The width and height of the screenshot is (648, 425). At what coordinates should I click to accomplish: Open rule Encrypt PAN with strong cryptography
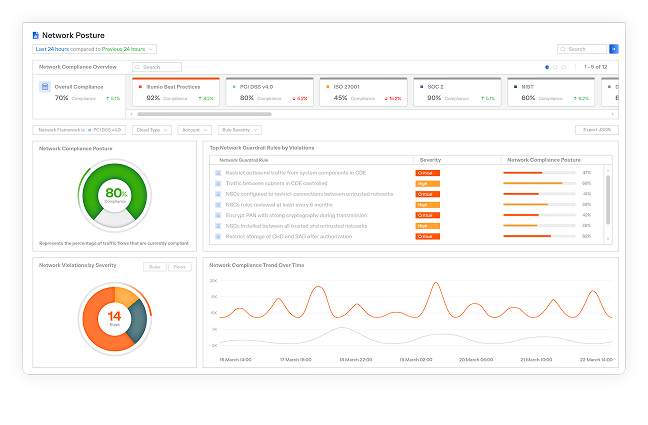(296, 215)
